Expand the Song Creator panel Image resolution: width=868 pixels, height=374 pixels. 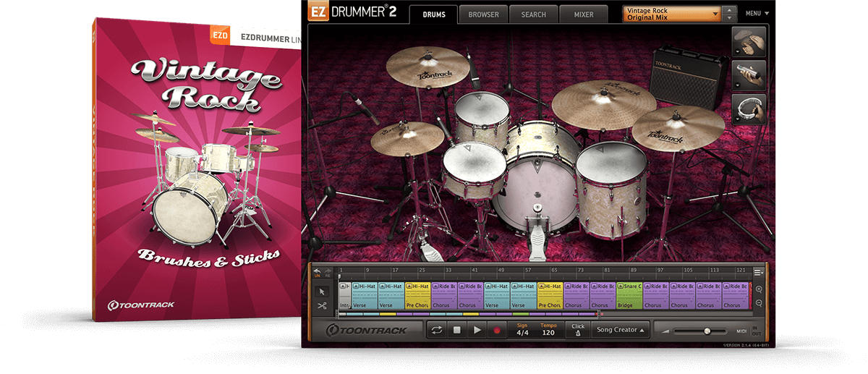(x=620, y=330)
